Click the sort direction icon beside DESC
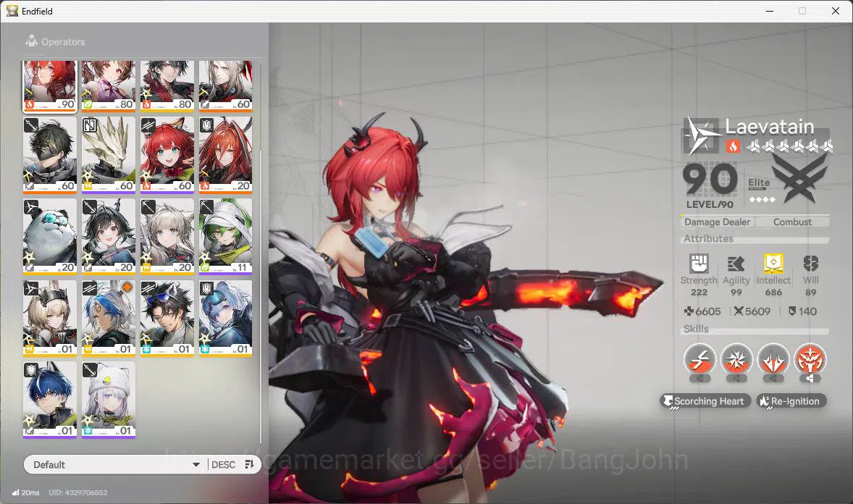The width and height of the screenshot is (853, 504). (249, 464)
